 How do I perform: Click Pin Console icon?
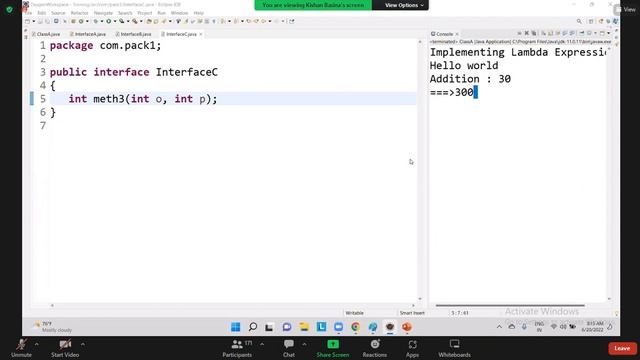(x=582, y=33)
